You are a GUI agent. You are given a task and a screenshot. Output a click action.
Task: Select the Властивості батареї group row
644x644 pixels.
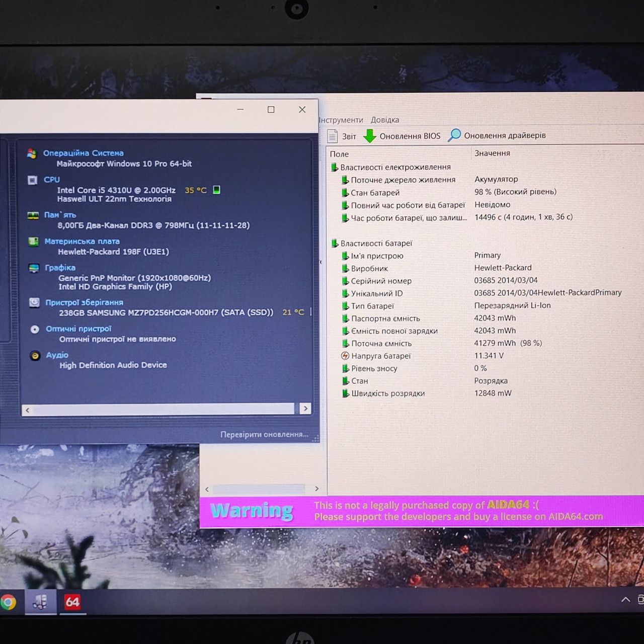tap(376, 244)
